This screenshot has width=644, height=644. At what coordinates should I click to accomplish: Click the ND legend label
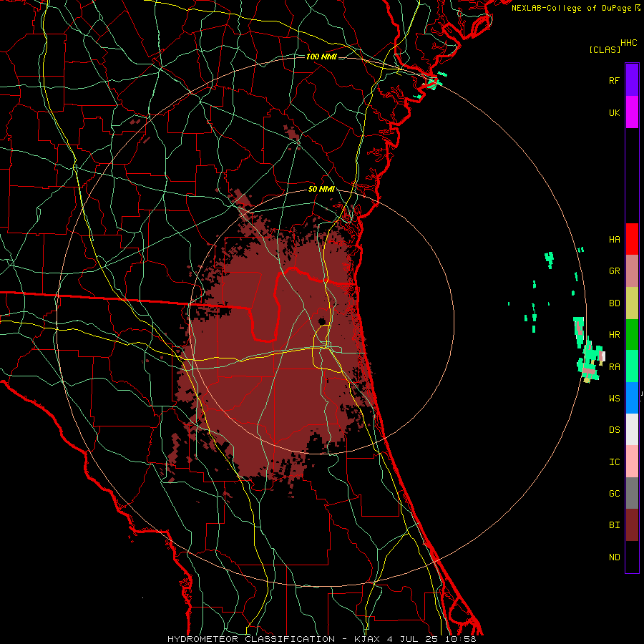coord(614,557)
